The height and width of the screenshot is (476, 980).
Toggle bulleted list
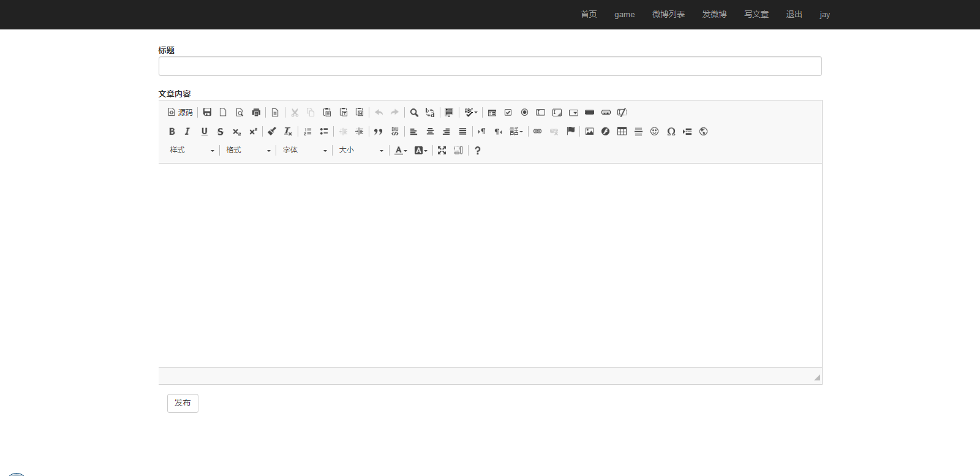click(x=323, y=132)
